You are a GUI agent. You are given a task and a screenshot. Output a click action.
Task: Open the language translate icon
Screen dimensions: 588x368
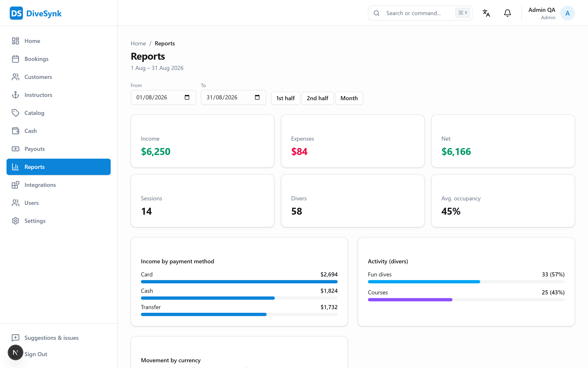click(x=486, y=13)
